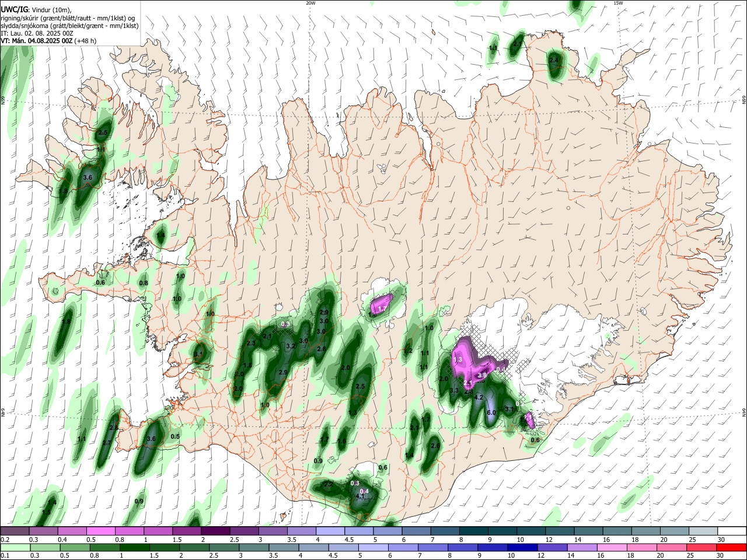Select the top-row legend swatch labeled 7
Image resolution: width=747 pixels, height=560 pixels.
(x=444, y=531)
